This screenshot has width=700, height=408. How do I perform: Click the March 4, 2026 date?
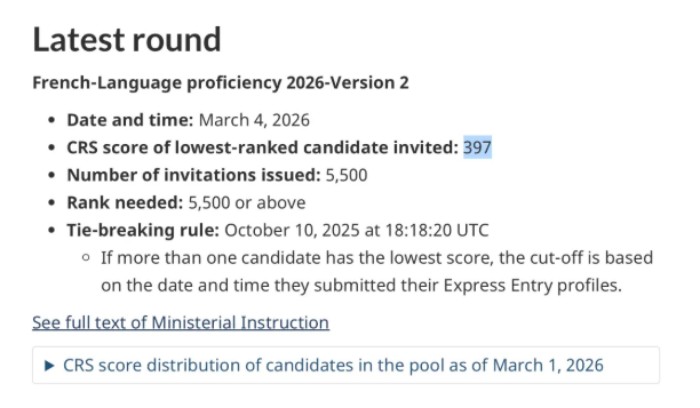tap(254, 120)
